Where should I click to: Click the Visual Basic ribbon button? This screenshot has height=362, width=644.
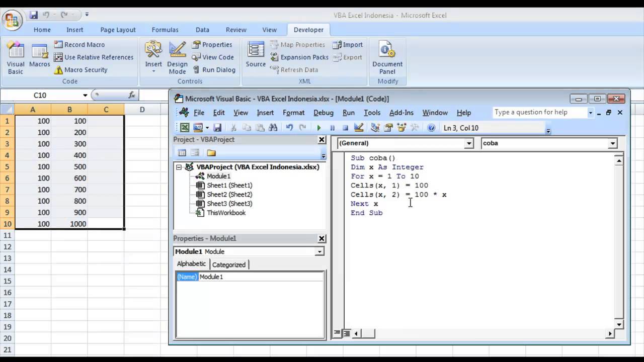pyautogui.click(x=16, y=58)
